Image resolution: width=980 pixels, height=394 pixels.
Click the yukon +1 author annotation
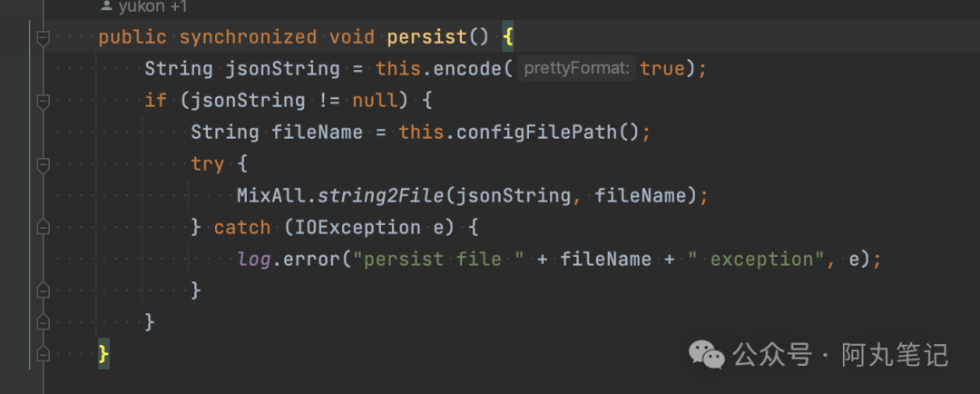pos(150,8)
